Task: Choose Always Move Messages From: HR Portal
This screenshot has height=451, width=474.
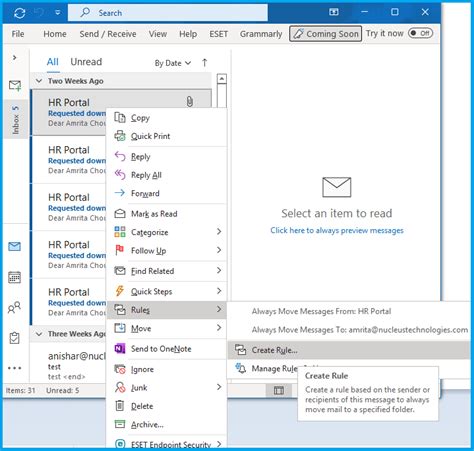Action: pyautogui.click(x=349, y=312)
